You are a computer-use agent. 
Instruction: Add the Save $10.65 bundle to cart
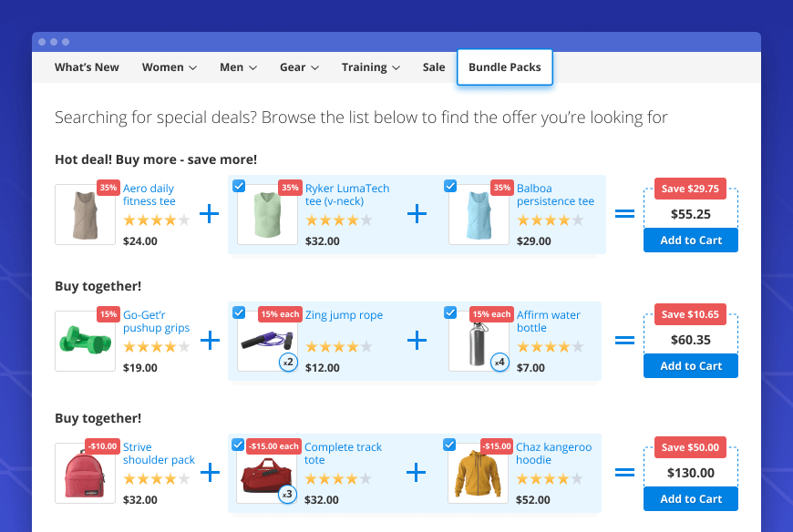point(690,365)
